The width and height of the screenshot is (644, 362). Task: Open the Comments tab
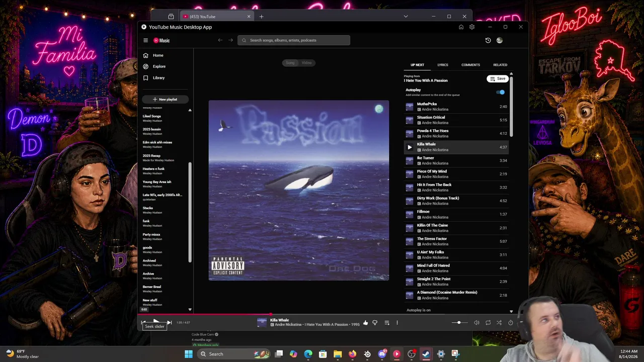pos(471,65)
